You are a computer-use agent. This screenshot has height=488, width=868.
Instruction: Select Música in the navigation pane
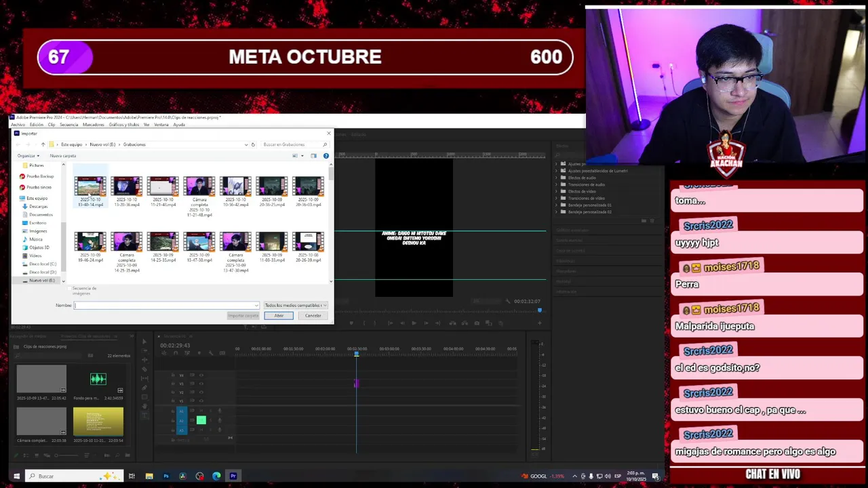pyautogui.click(x=35, y=239)
